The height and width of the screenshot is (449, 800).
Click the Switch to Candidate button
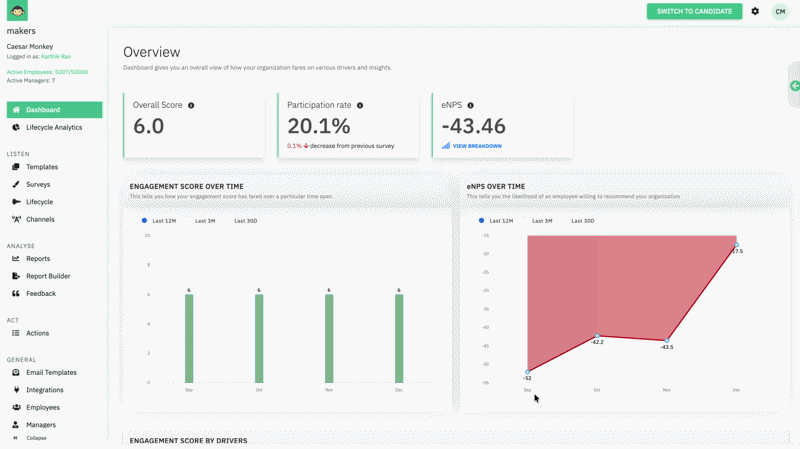[x=694, y=12]
